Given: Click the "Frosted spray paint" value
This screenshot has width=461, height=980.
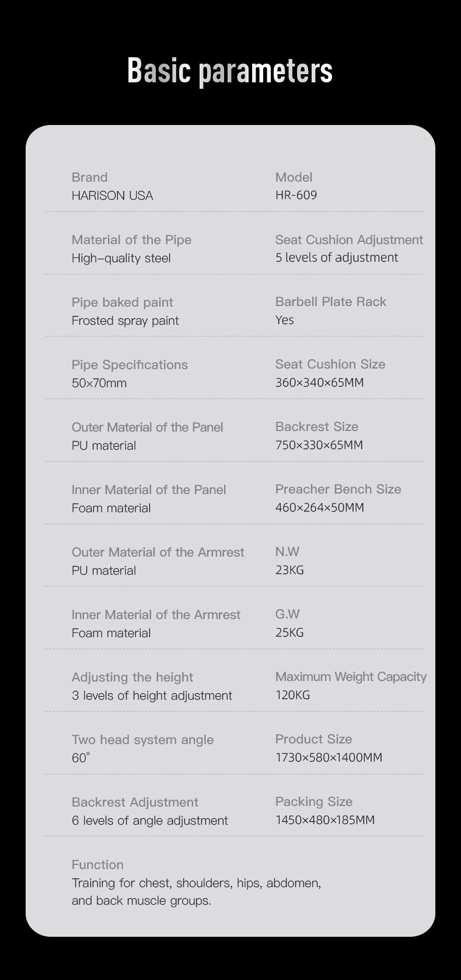Looking at the screenshot, I should (125, 321).
